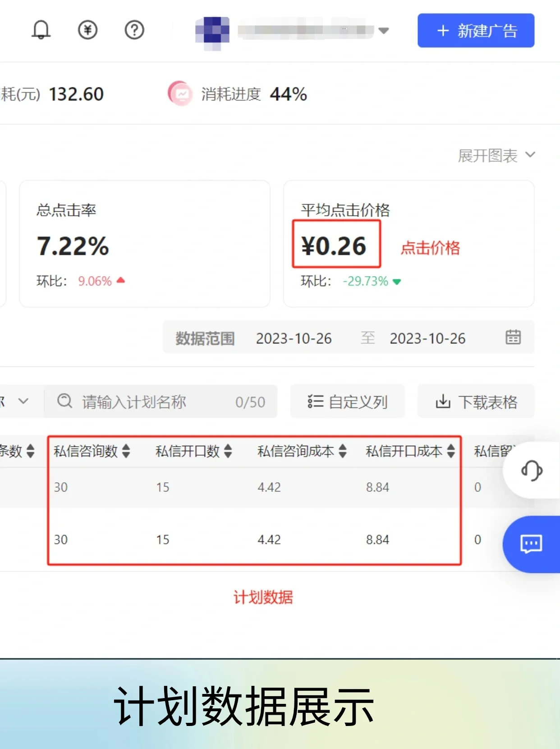Click the help question mark icon

[x=134, y=30]
